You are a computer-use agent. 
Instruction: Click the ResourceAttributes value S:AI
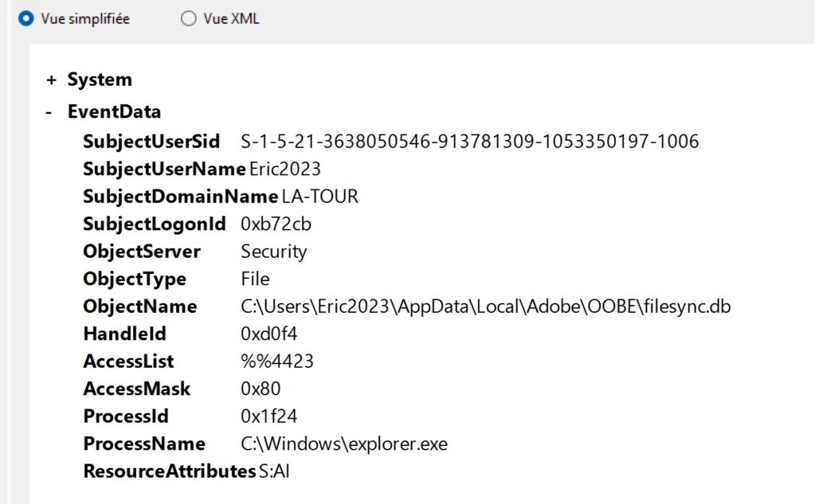pyautogui.click(x=274, y=471)
